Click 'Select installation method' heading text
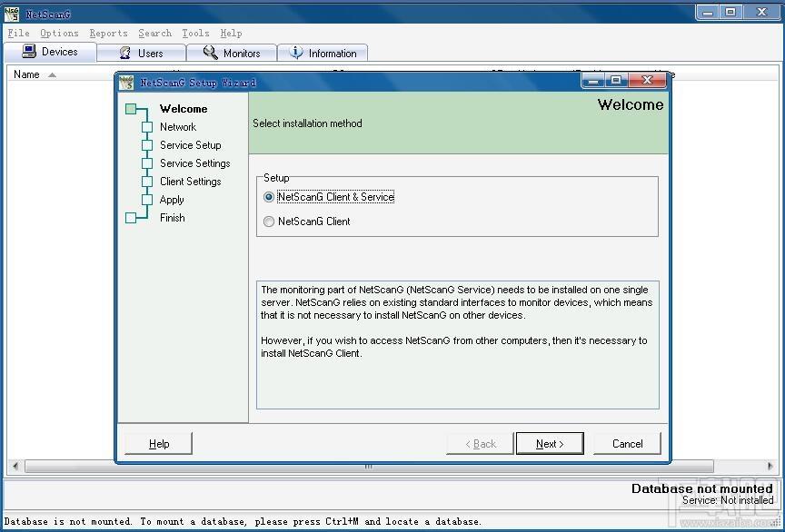This screenshot has width=785, height=532. point(307,123)
